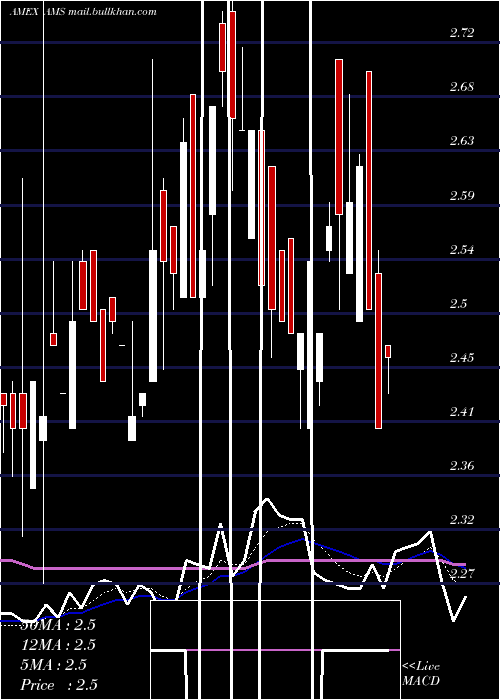The width and height of the screenshot is (500, 700).
Task: Click the 2.54 price axis label
Action: click(462, 249)
